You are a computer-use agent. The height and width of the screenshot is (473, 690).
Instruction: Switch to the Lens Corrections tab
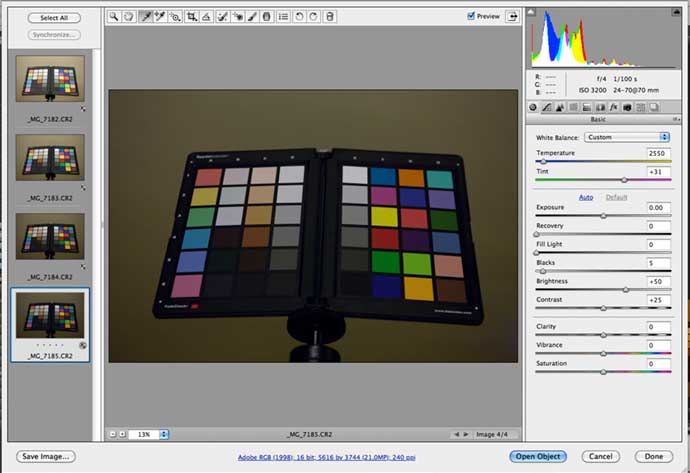(600, 107)
